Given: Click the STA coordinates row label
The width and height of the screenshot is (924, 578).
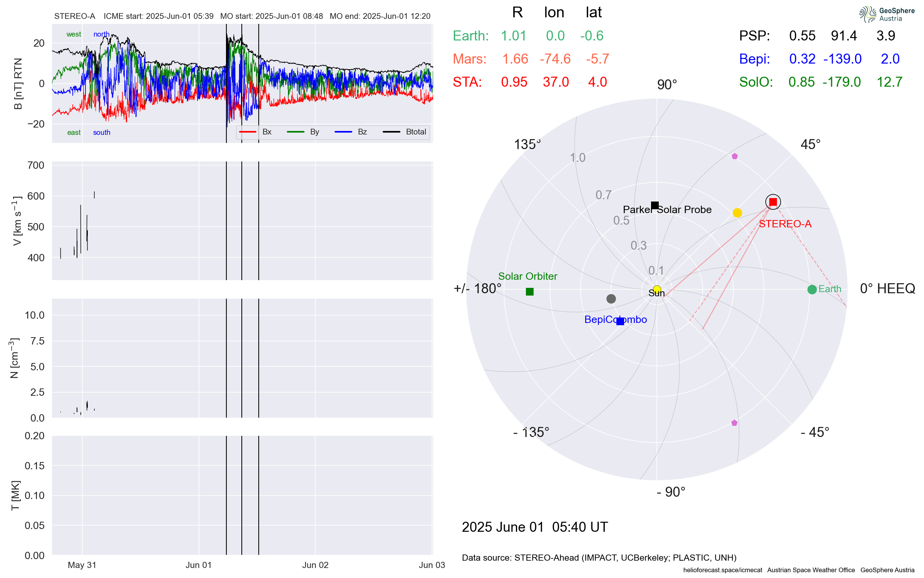Looking at the screenshot, I should (467, 82).
